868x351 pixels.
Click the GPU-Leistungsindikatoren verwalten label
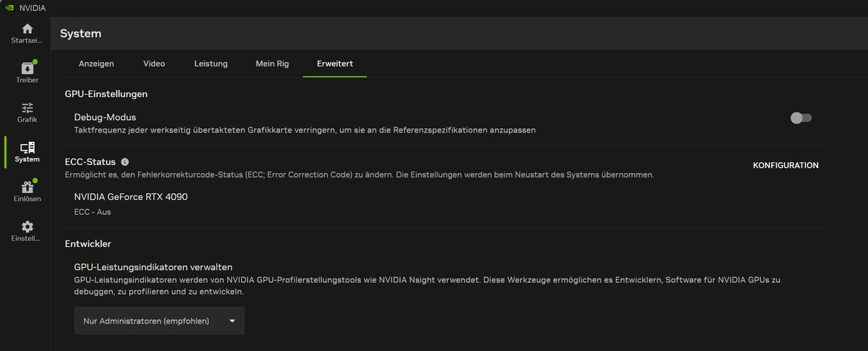tap(153, 267)
